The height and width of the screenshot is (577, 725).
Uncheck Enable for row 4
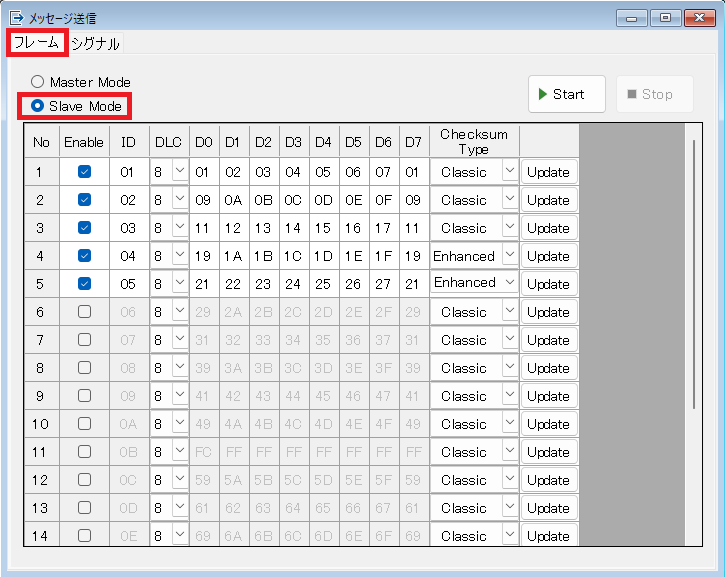point(84,256)
